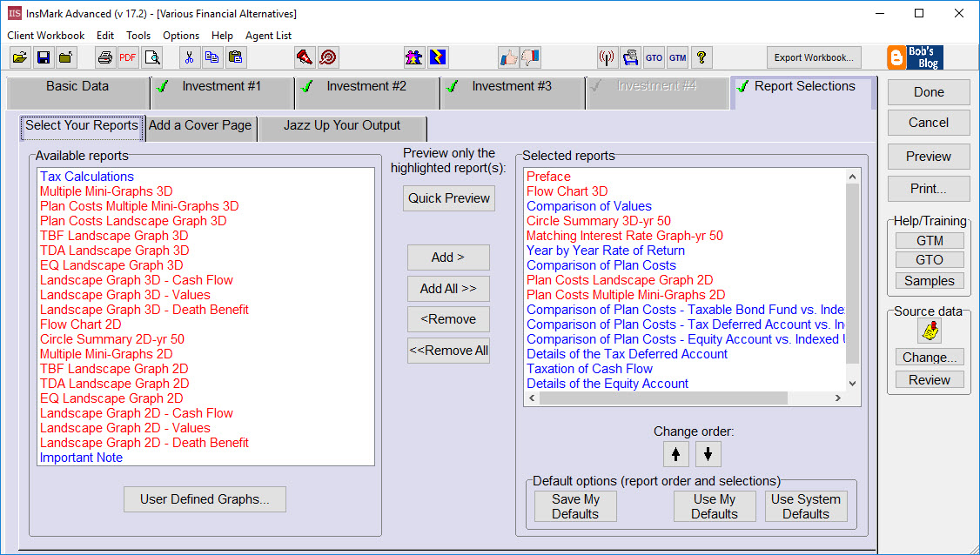Screen dimensions: 980x555
Task: Open the Options menu
Action: [x=180, y=36]
